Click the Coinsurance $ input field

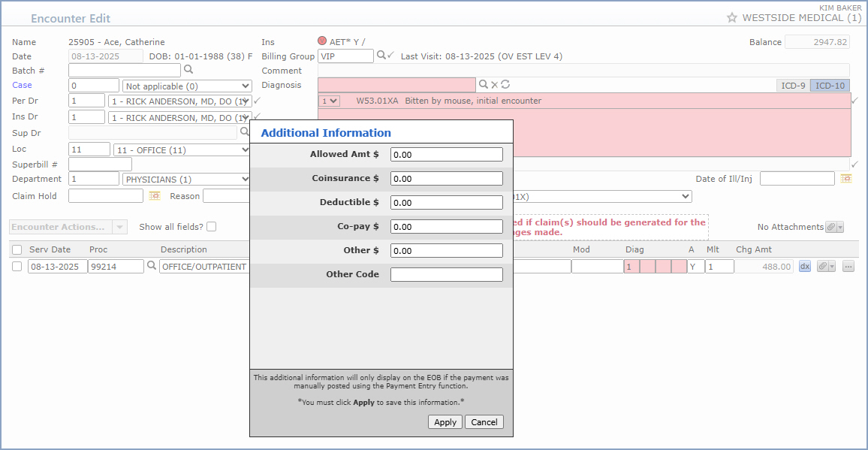coord(447,179)
